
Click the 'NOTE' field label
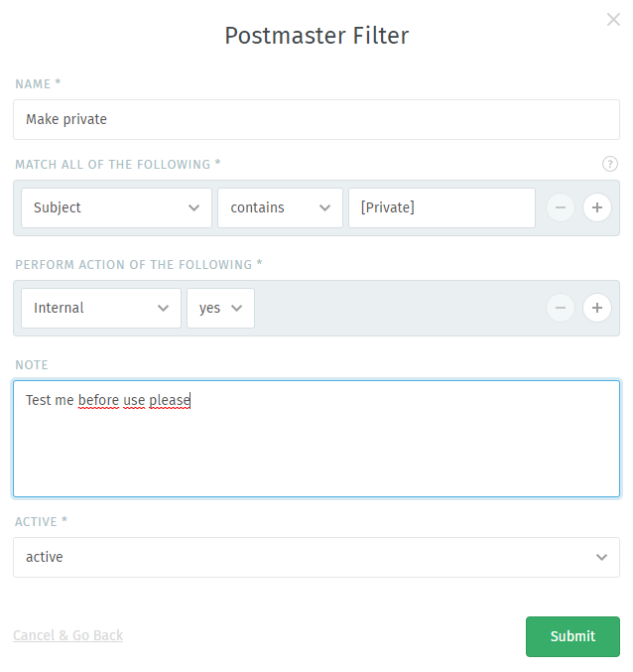click(x=32, y=365)
